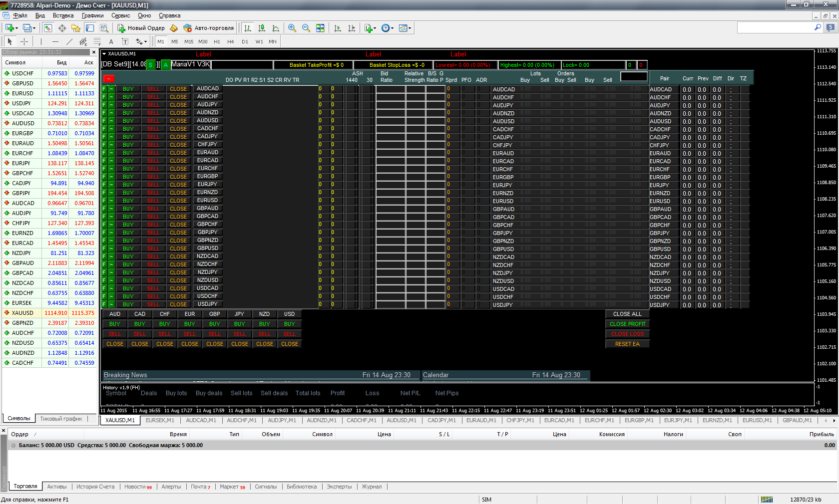Expand the indicators dropdown arrow
Screen dimensions: 839x504
(x=375, y=28)
